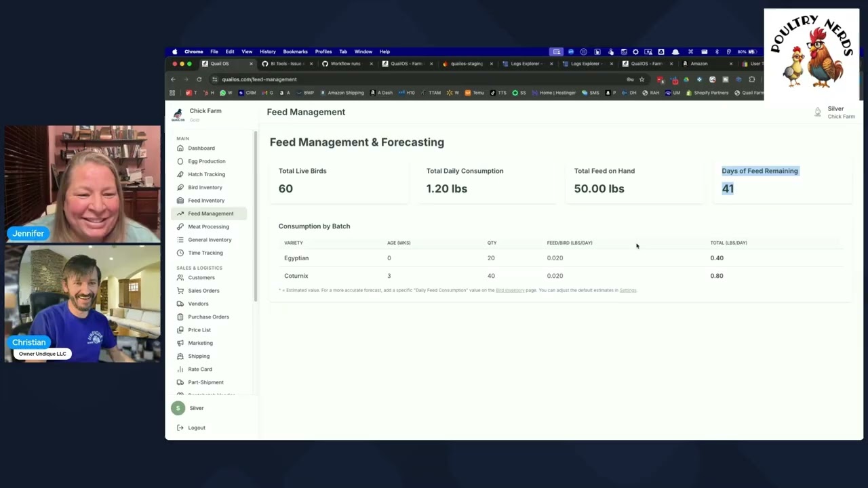Click the Apple menu icon
Viewport: 868px width, 488px height.
[175, 52]
